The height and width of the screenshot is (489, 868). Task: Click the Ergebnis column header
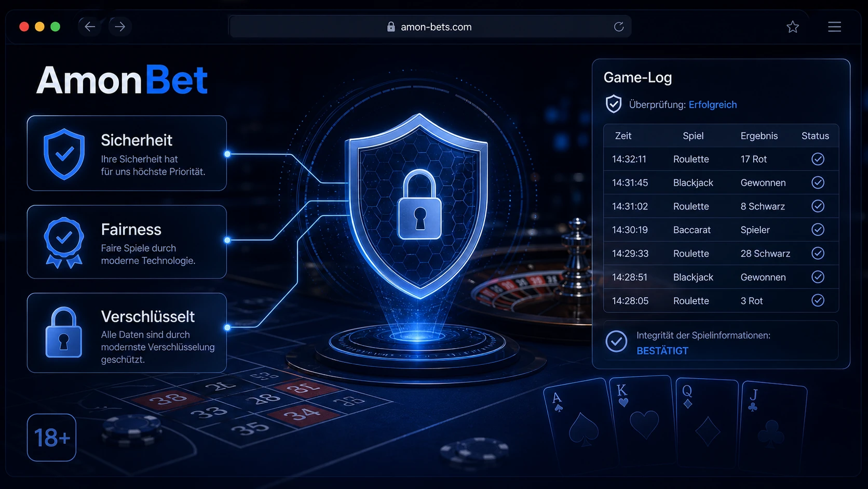tap(759, 136)
